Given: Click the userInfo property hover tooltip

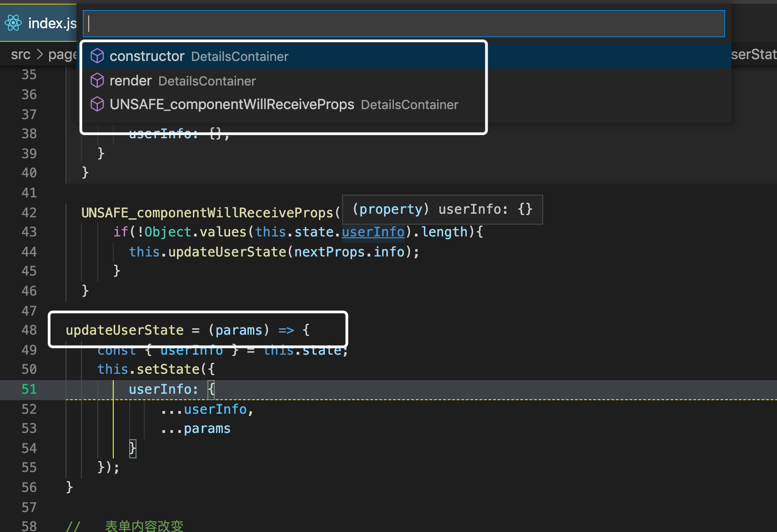Looking at the screenshot, I should click(442, 209).
